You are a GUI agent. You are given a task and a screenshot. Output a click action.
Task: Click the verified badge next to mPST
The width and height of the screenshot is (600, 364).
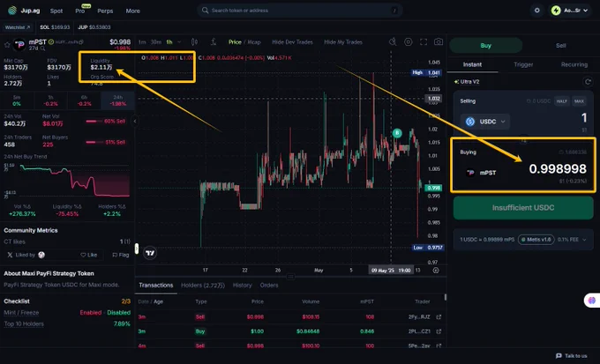[51, 42]
